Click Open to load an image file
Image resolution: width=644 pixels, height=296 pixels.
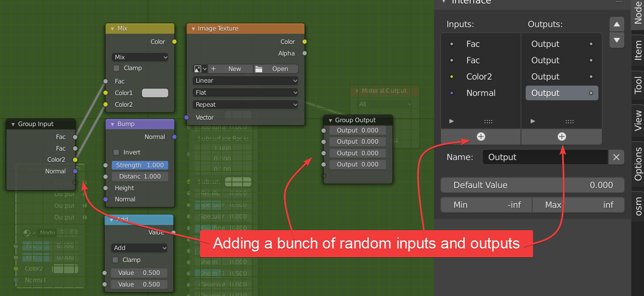point(276,69)
